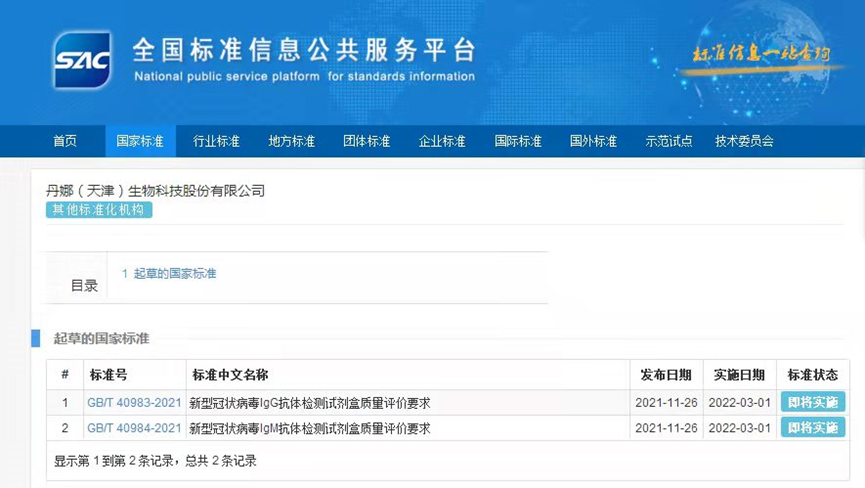Open 地方标准 navigation item

(x=291, y=141)
